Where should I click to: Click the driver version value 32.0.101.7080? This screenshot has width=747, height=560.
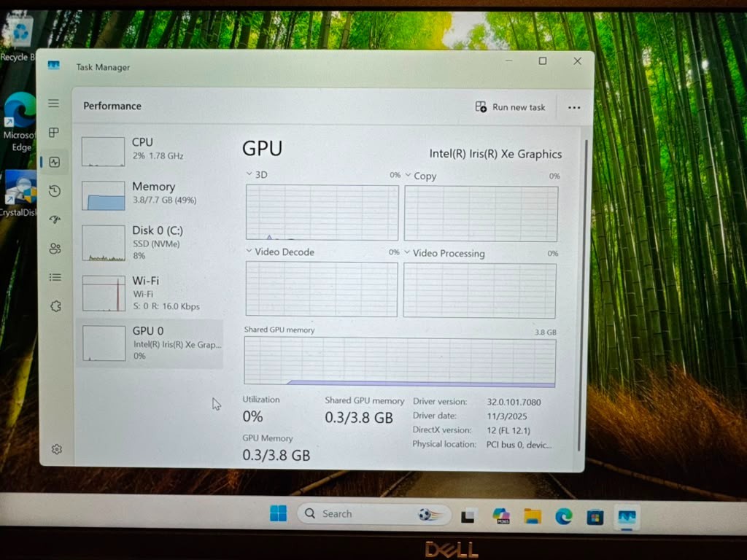click(514, 402)
